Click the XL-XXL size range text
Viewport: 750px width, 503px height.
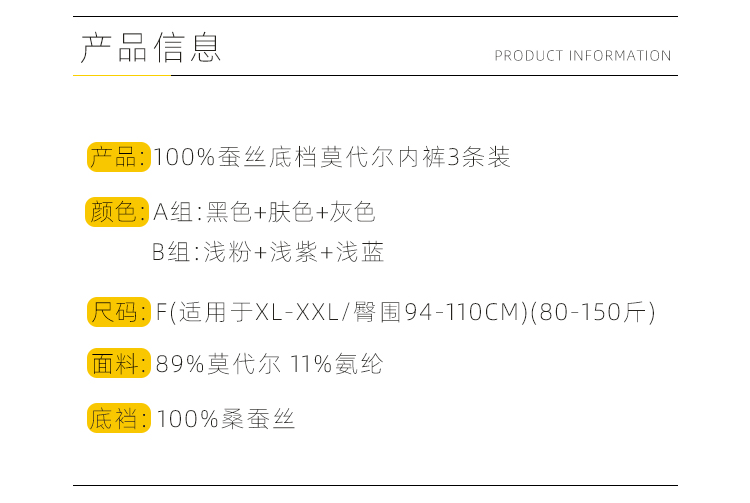[299, 313]
